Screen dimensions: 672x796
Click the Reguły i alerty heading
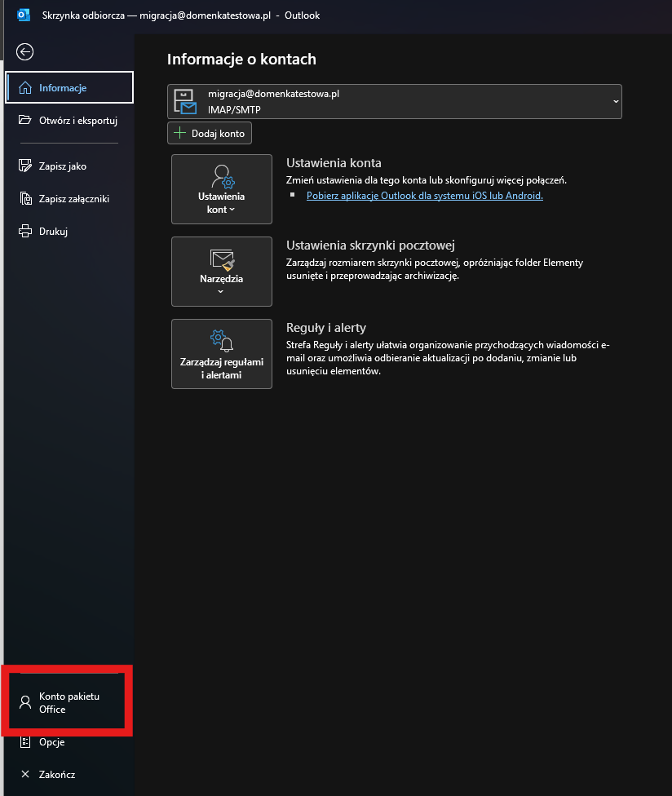(326, 327)
